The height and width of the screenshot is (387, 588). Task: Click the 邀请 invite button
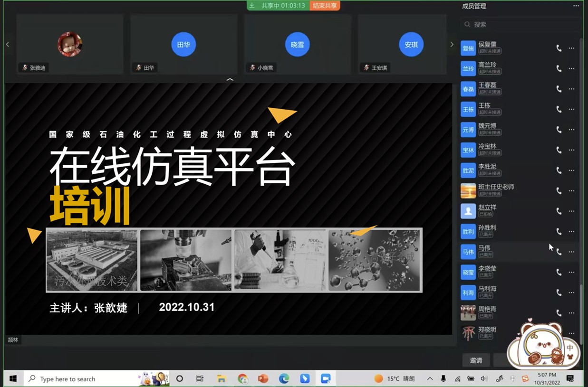[476, 360]
